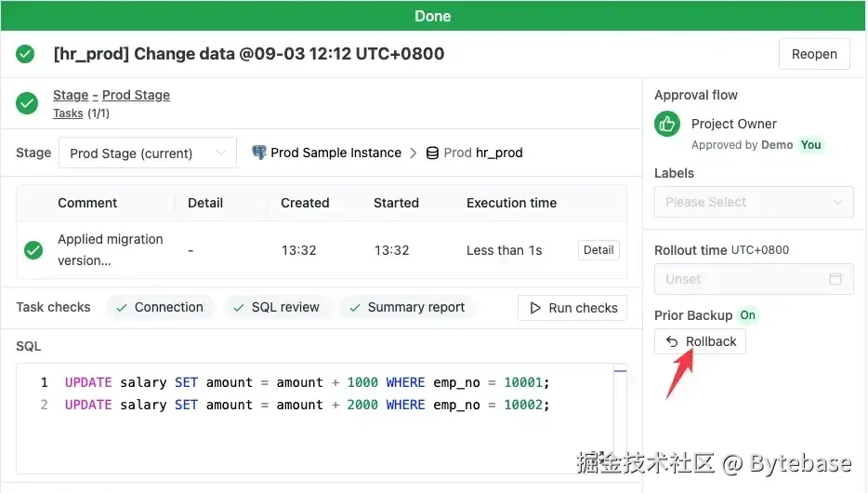Click the Reopen button
The height and width of the screenshot is (493, 868).
click(x=814, y=54)
